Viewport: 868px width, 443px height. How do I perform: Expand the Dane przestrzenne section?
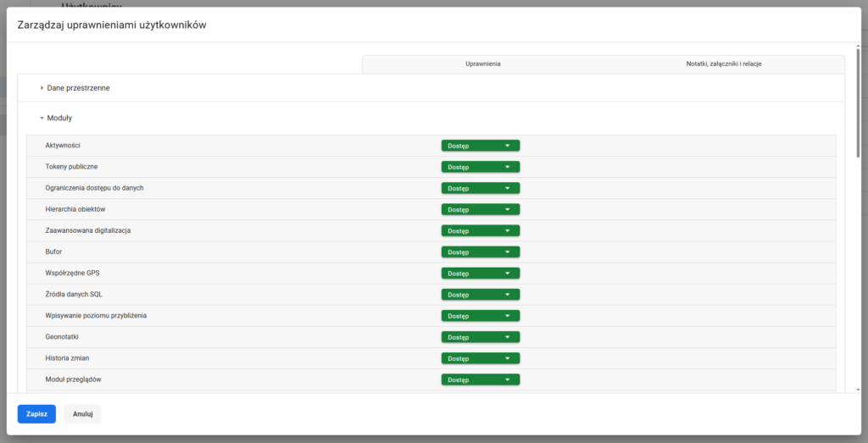tap(77, 88)
